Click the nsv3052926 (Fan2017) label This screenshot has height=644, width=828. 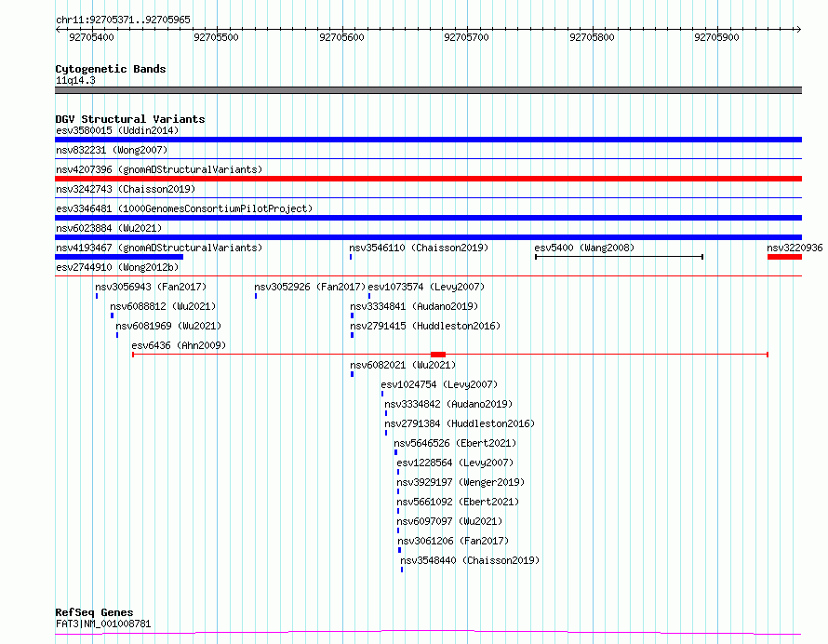pyautogui.click(x=310, y=287)
